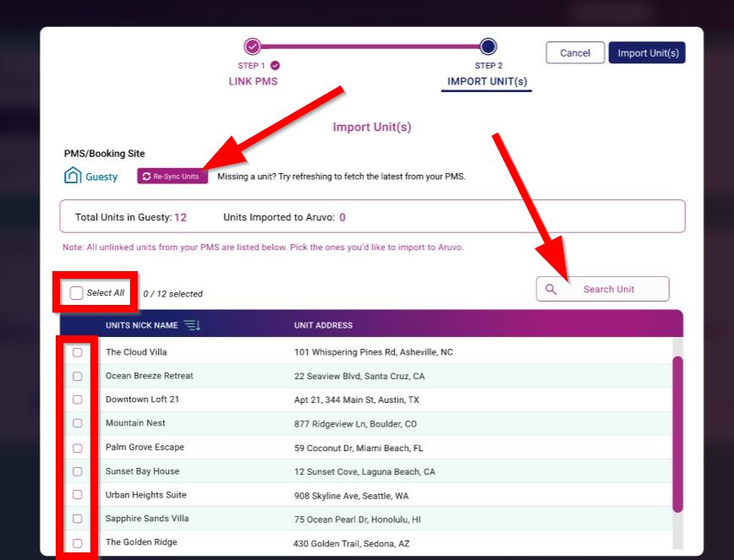Click into the Search Unit field
The height and width of the screenshot is (560, 734).
coord(602,289)
